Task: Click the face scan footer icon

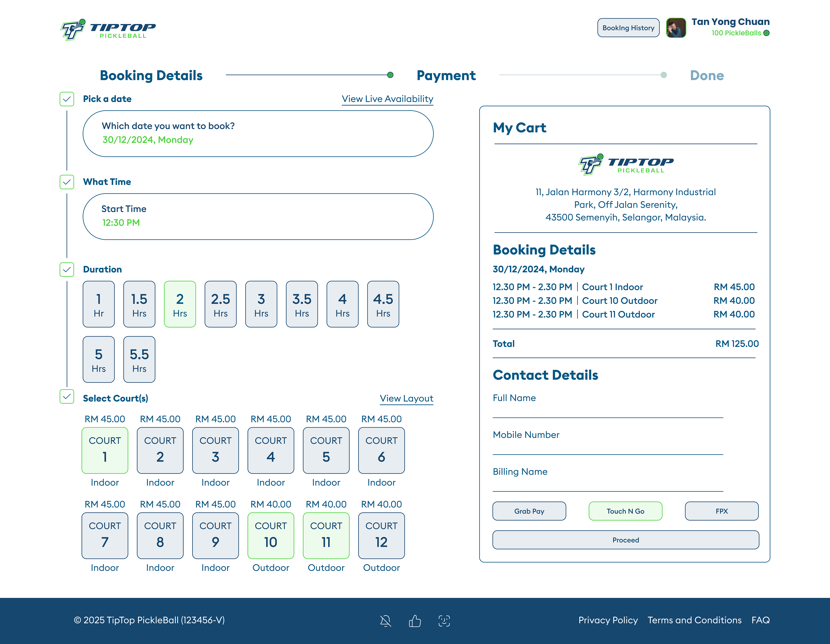Action: coord(444,621)
